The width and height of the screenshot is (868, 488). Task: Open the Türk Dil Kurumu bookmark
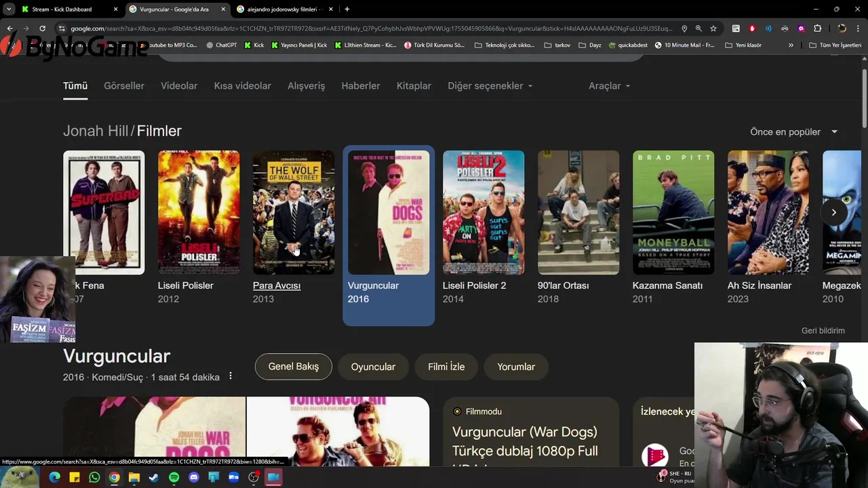coord(435,45)
